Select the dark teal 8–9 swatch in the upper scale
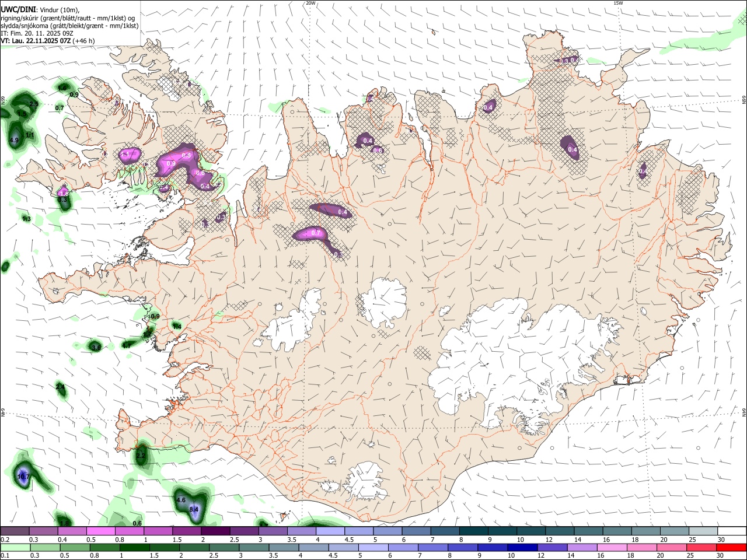Screen dimensions: 747x560 pyautogui.click(x=474, y=531)
